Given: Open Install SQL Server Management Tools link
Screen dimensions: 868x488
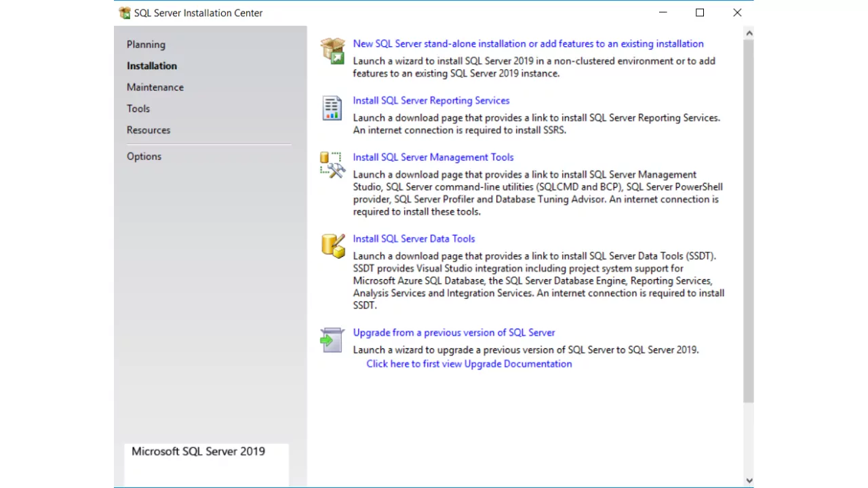Looking at the screenshot, I should click(433, 157).
